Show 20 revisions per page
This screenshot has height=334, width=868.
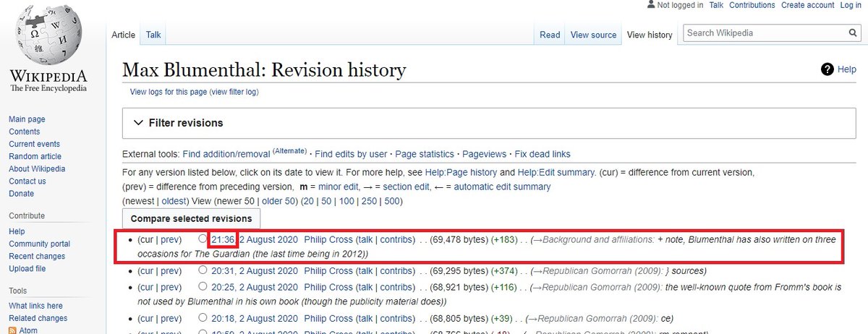(x=309, y=200)
